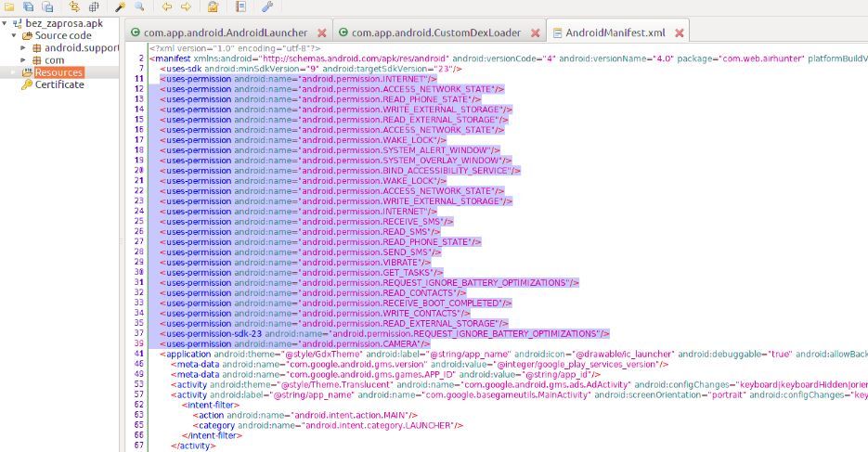Click the application android:theme line 41
The height and width of the screenshot is (452, 868).
coord(513,354)
